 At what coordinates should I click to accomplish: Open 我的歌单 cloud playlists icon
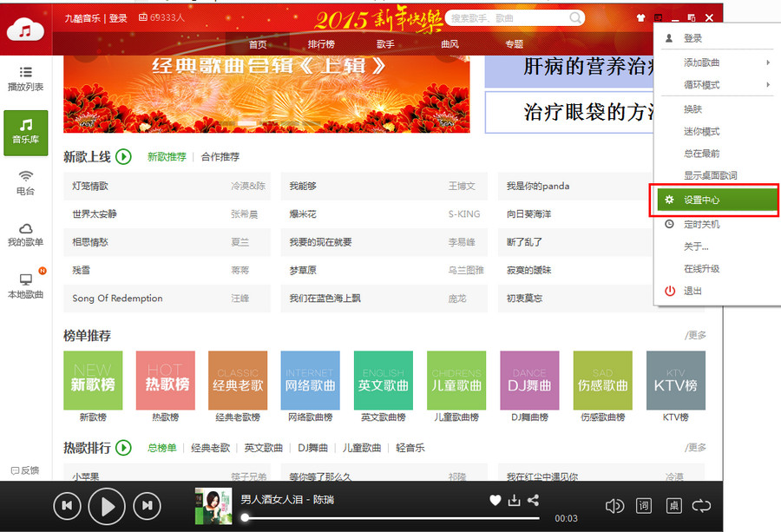24,234
